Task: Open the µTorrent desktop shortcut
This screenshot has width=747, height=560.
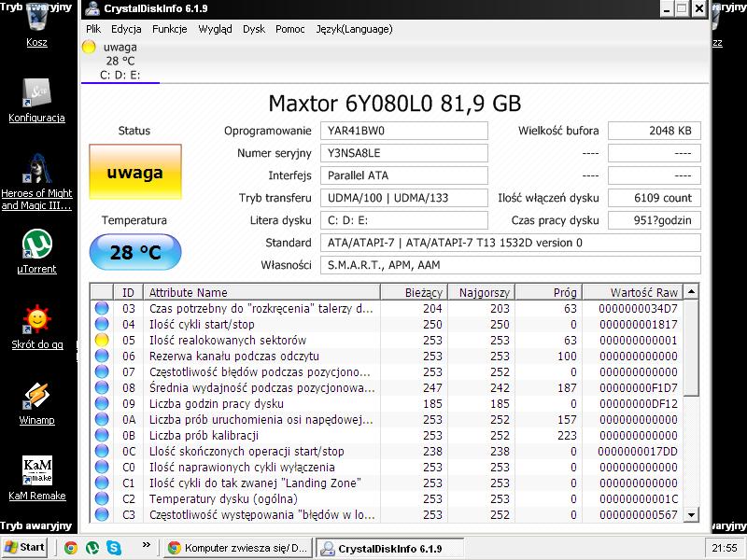Action: tap(36, 252)
